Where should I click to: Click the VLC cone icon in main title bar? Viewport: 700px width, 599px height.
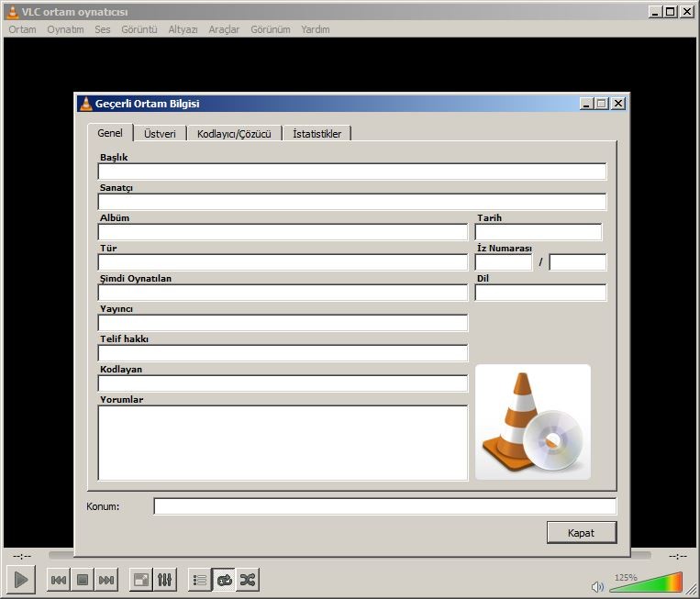13,12
